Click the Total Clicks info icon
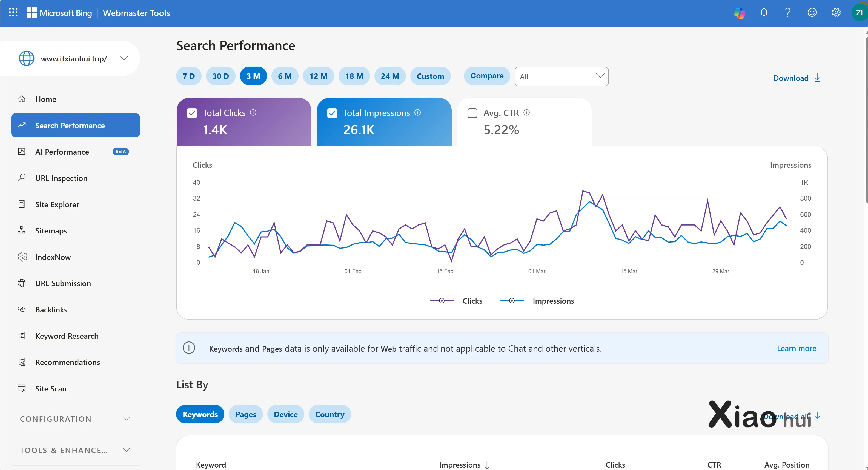This screenshot has height=470, width=868. [x=253, y=113]
